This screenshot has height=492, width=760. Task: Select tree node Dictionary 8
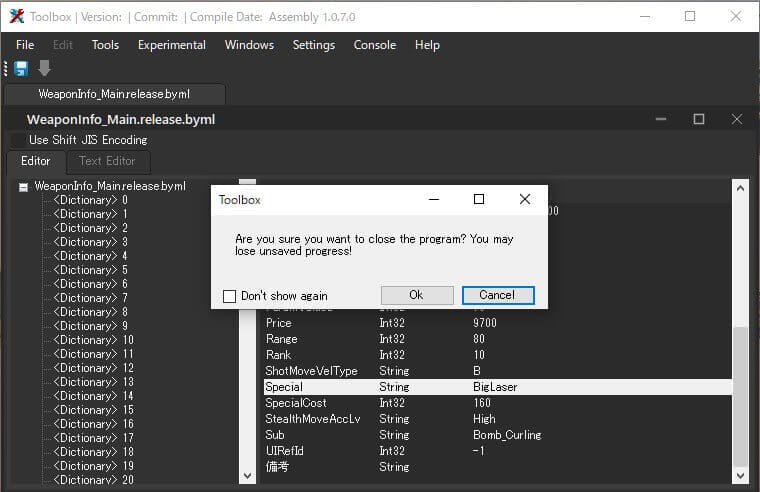tap(91, 312)
